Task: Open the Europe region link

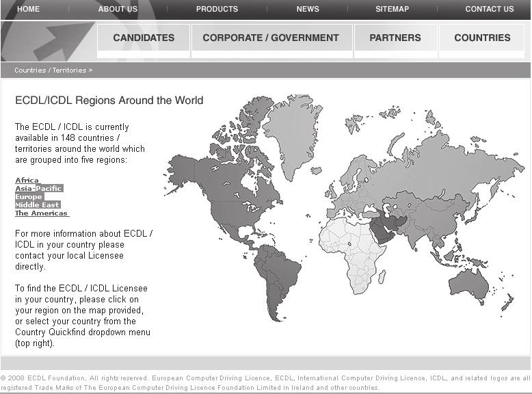Action: pyautogui.click(x=29, y=196)
